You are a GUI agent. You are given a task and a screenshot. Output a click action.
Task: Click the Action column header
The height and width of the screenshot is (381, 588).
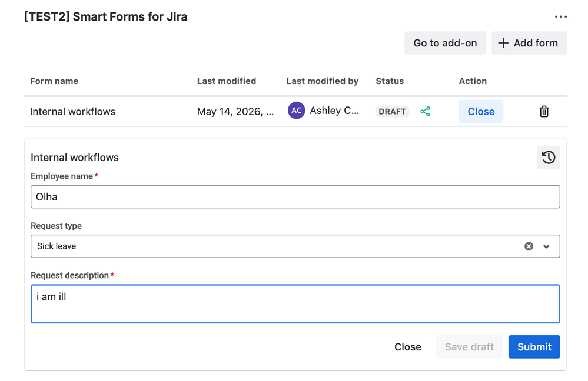pos(473,81)
